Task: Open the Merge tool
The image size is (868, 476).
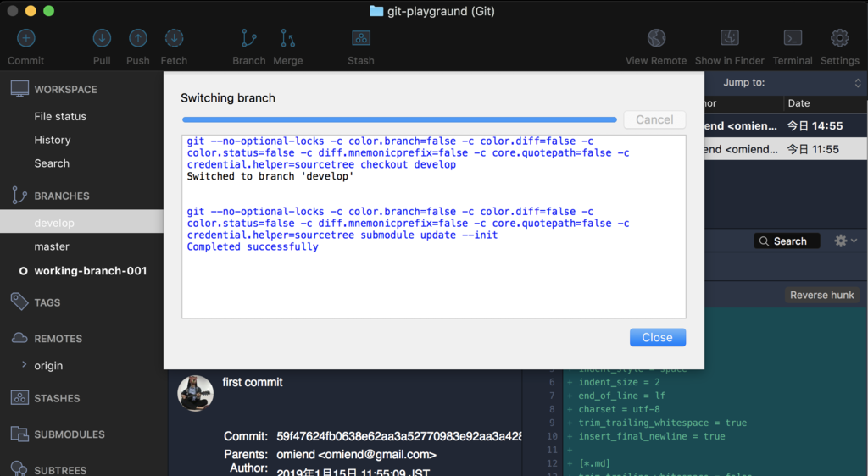Action: (288, 38)
